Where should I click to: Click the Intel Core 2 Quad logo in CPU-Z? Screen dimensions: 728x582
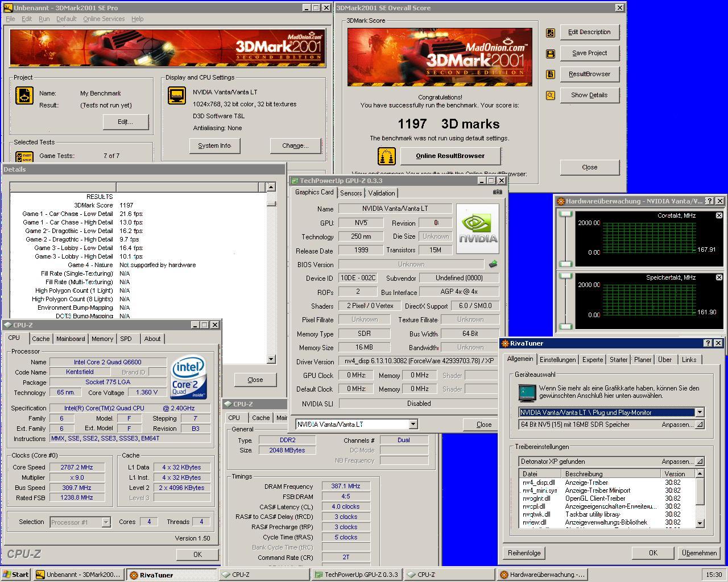pyautogui.click(x=189, y=376)
